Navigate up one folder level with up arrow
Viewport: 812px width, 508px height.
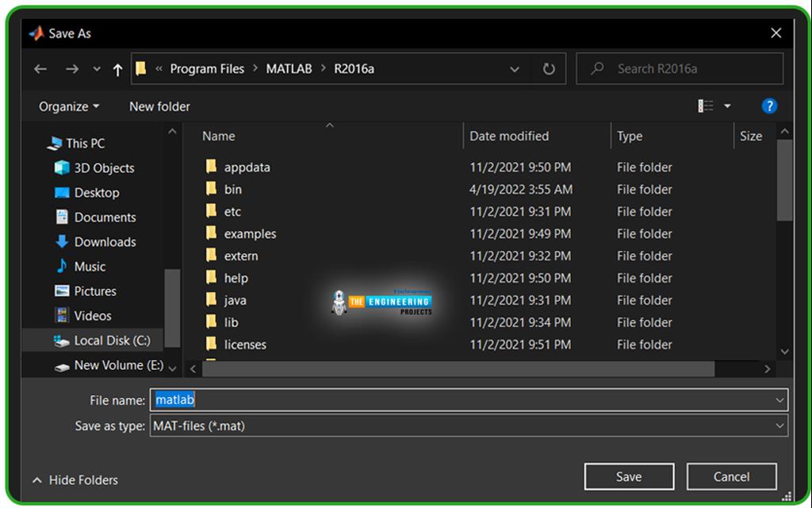click(117, 68)
